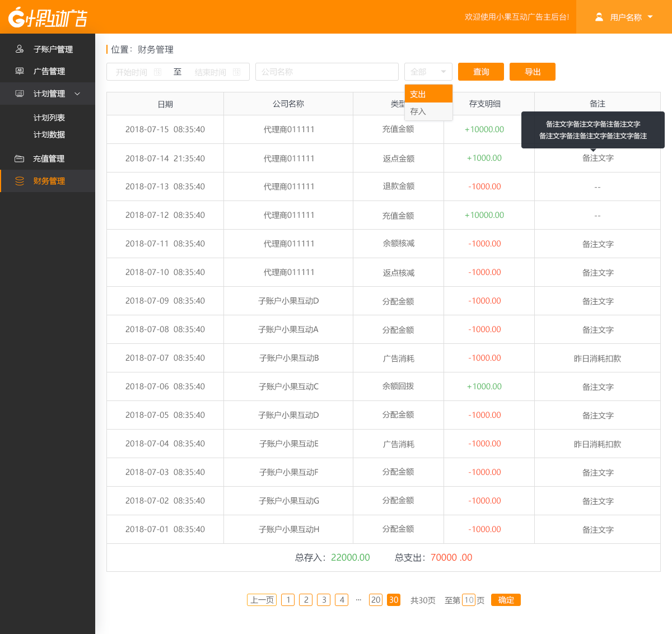Click the 充值管理 wallet icon
The image size is (672, 634).
[x=20, y=158]
